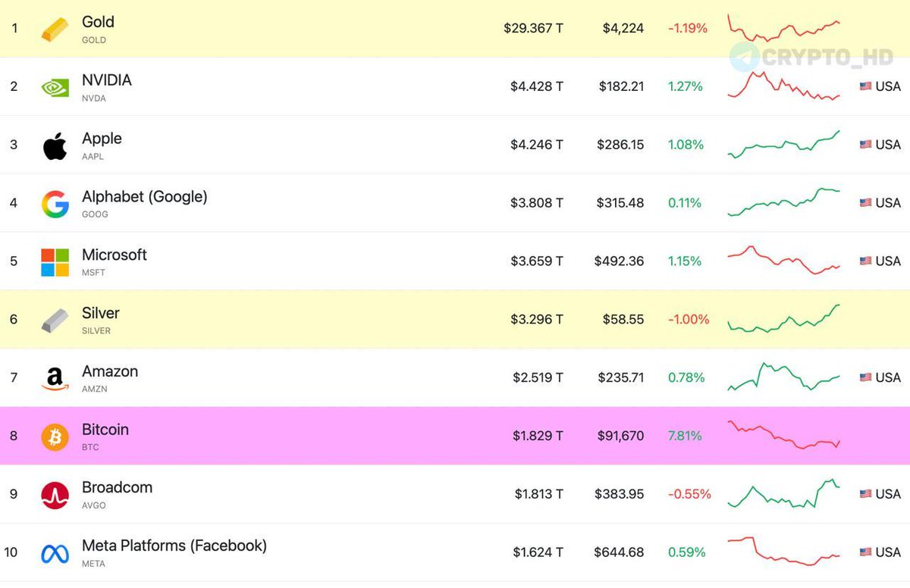Click the Amazon 'a' logo

54,377
